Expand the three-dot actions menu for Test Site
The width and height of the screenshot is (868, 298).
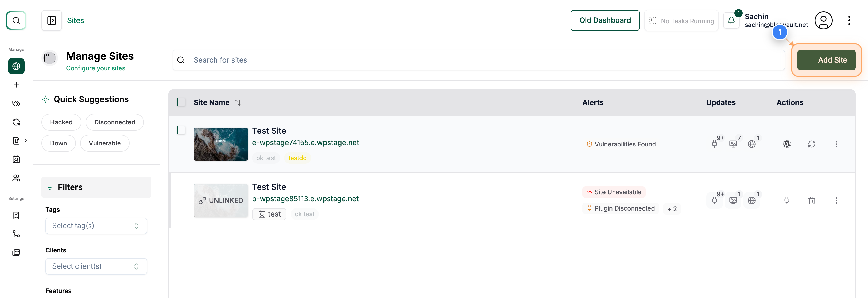click(x=837, y=144)
